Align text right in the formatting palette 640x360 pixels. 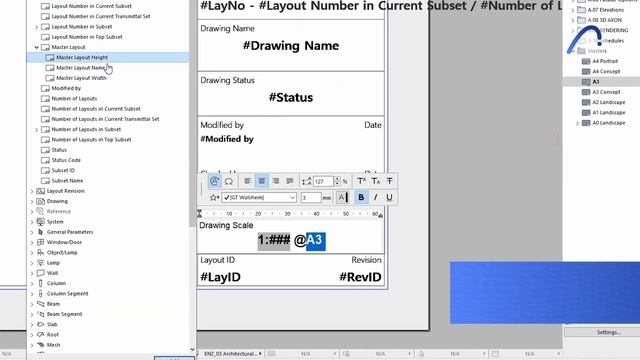[276, 181]
